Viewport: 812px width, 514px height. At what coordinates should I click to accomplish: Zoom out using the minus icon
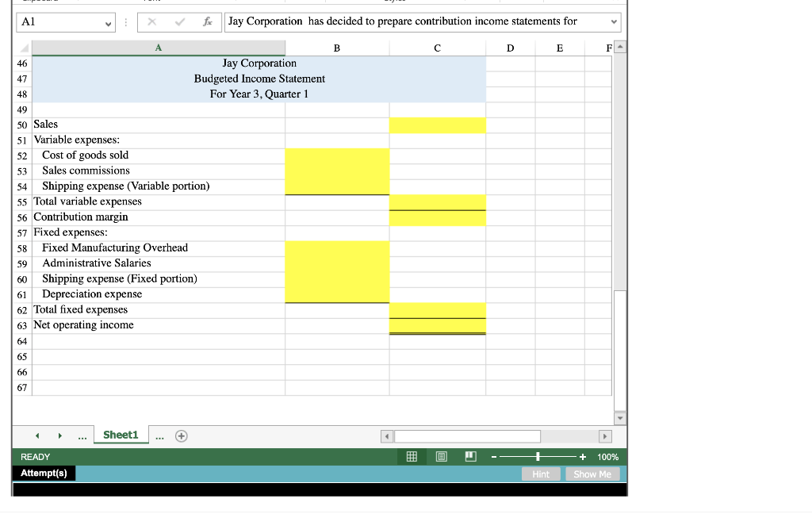(x=494, y=456)
